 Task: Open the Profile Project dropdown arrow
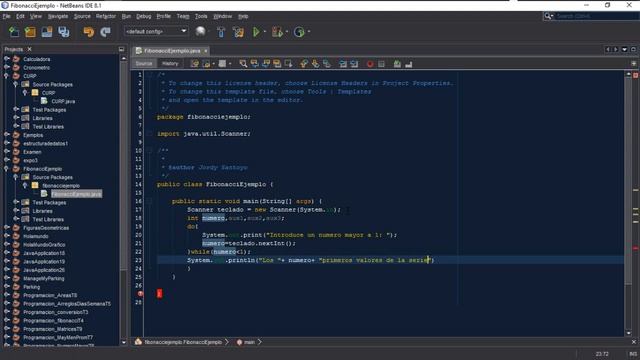309,32
